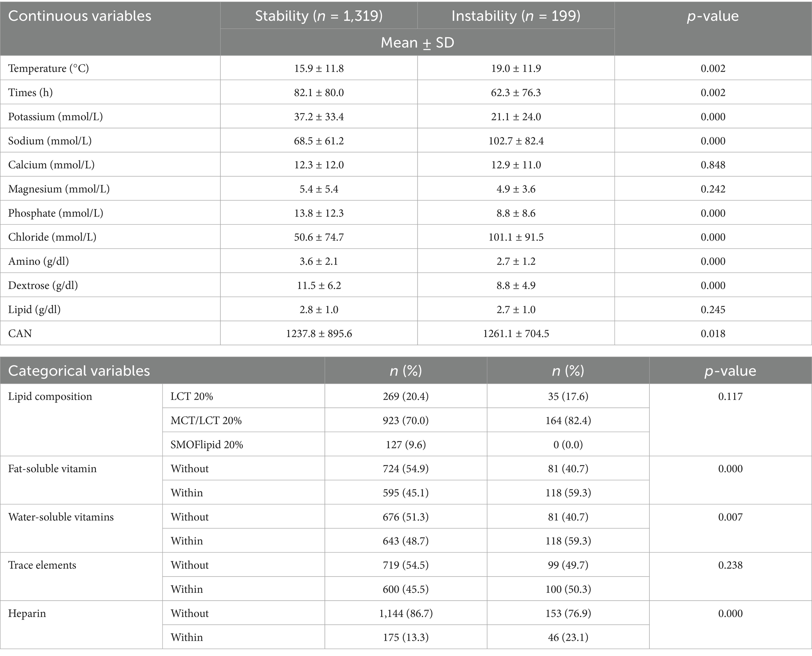Select the Calcium p-value 0.848
The height and width of the screenshot is (656, 812).
[713, 165]
